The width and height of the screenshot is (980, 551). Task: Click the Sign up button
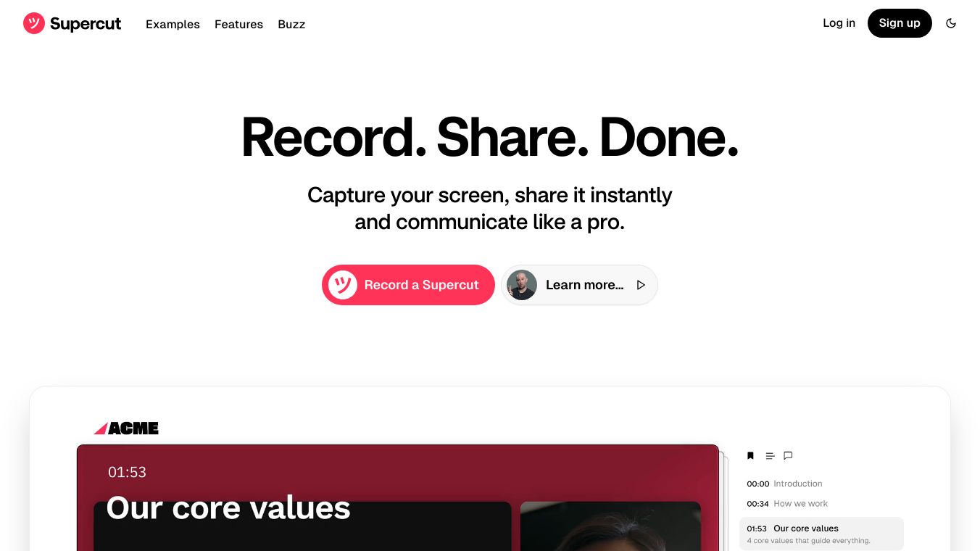[900, 23]
